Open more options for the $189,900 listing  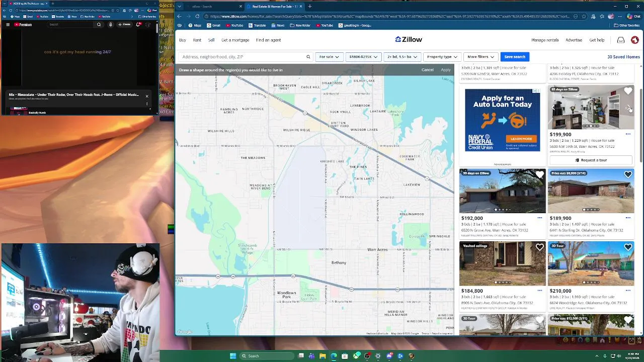point(628,218)
